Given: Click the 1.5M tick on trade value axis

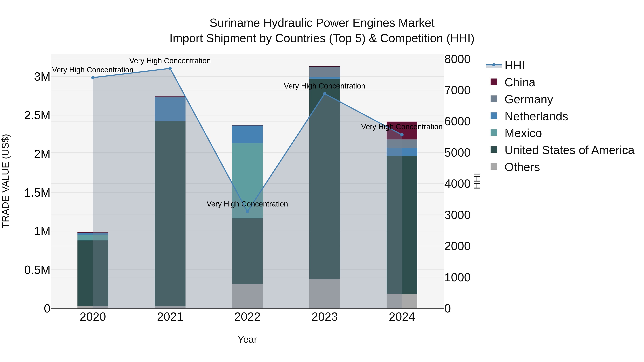Looking at the screenshot, I should click(37, 193).
